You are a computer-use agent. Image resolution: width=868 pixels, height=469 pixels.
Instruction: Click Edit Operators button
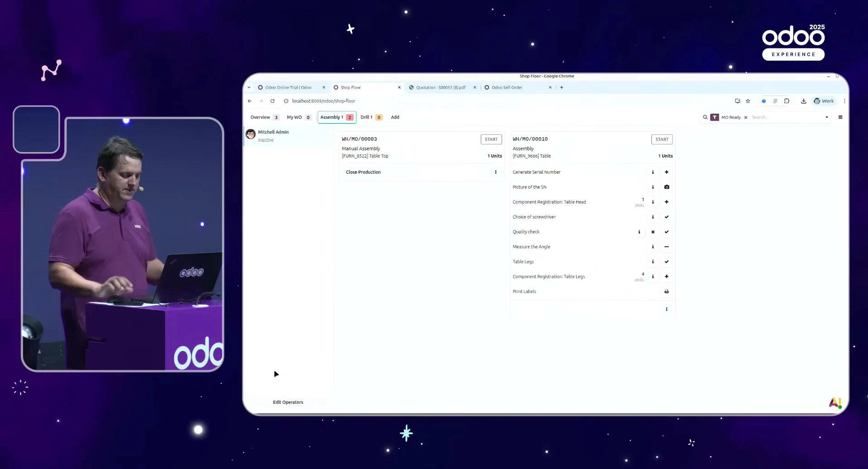click(288, 402)
